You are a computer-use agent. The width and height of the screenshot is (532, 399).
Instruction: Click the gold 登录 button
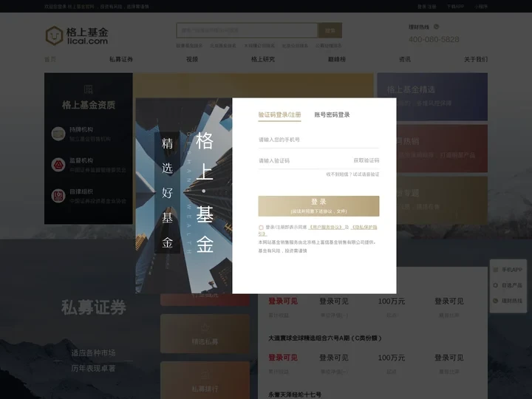coord(318,206)
